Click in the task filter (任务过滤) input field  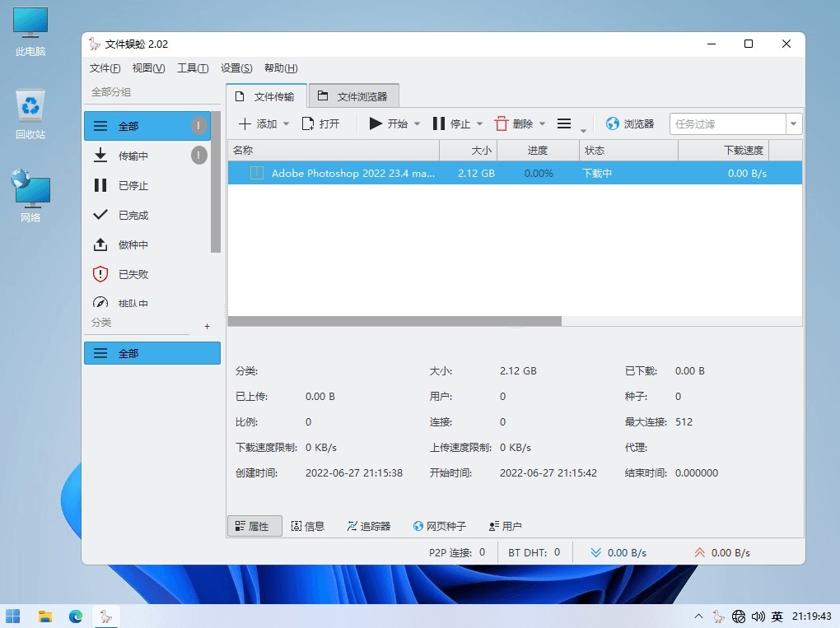[727, 124]
